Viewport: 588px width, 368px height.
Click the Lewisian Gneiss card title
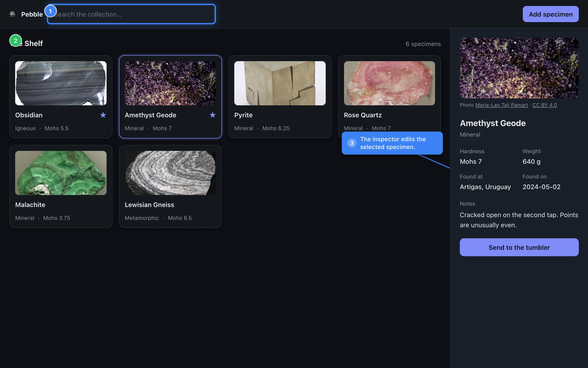149,205
